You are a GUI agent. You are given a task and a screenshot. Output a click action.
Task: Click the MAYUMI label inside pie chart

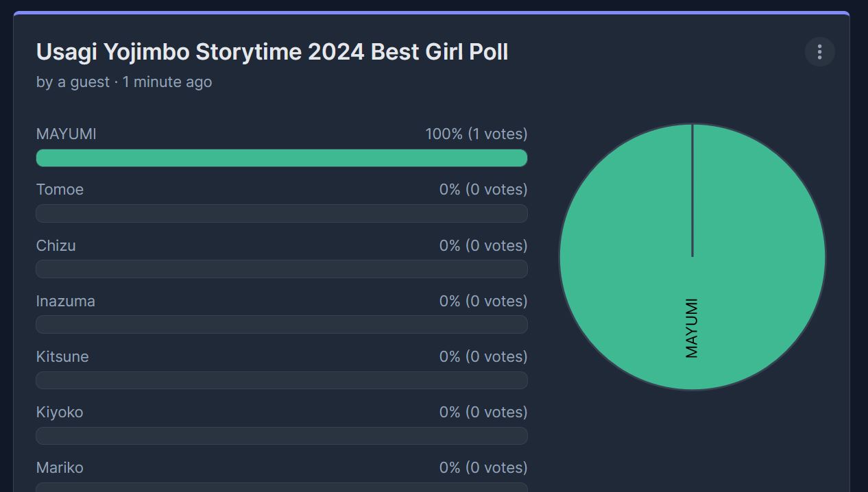[x=691, y=328]
